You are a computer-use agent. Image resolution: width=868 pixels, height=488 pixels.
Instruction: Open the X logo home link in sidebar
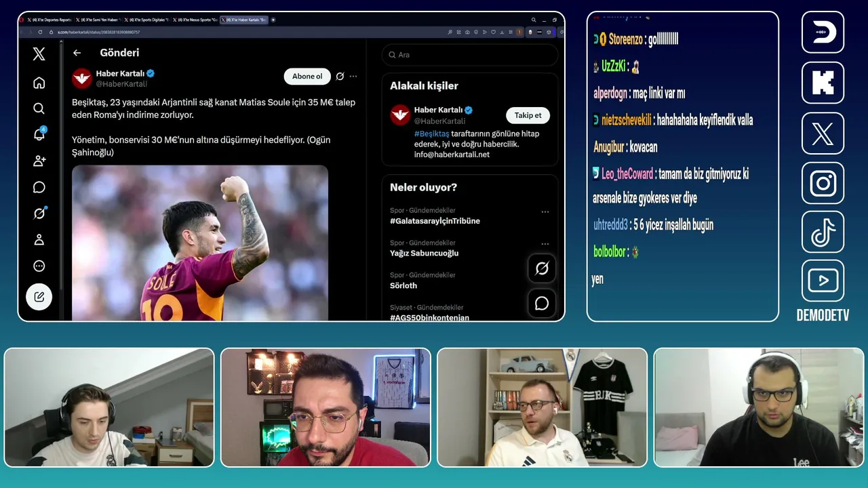click(x=39, y=54)
